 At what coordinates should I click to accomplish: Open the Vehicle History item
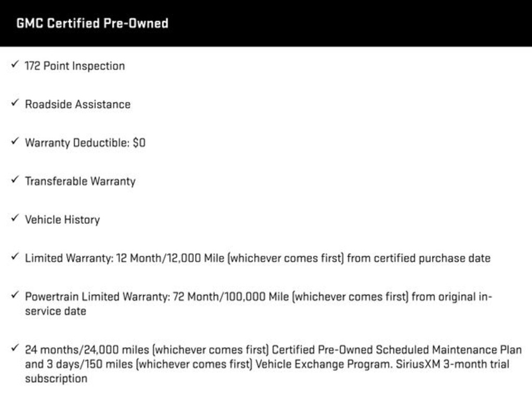[x=62, y=220]
